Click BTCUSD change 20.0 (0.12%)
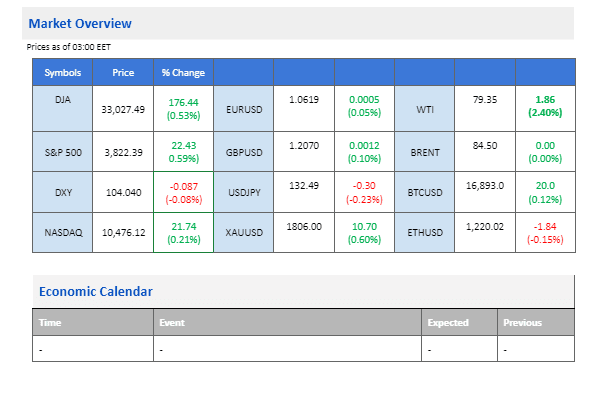The width and height of the screenshot is (613, 398). pos(545,192)
